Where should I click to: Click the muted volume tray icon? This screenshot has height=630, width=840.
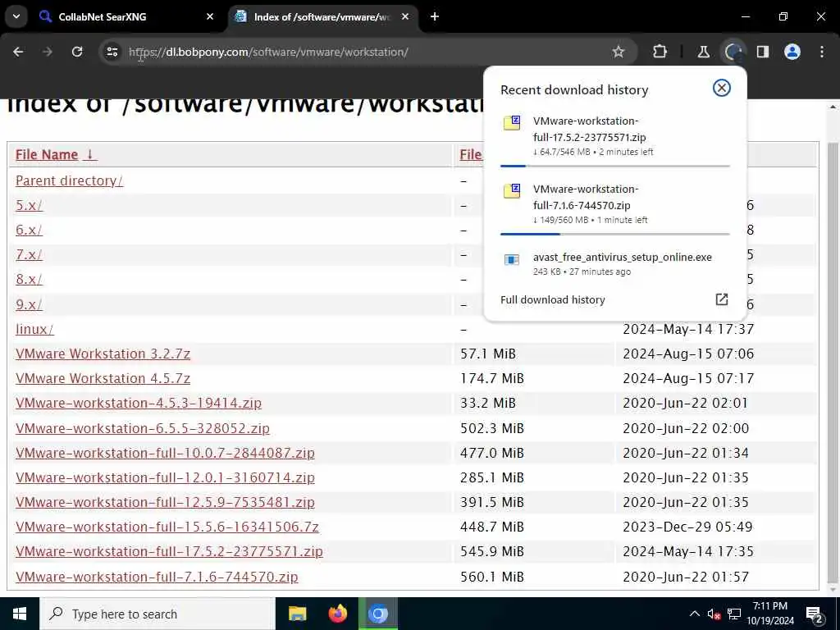pyautogui.click(x=714, y=614)
